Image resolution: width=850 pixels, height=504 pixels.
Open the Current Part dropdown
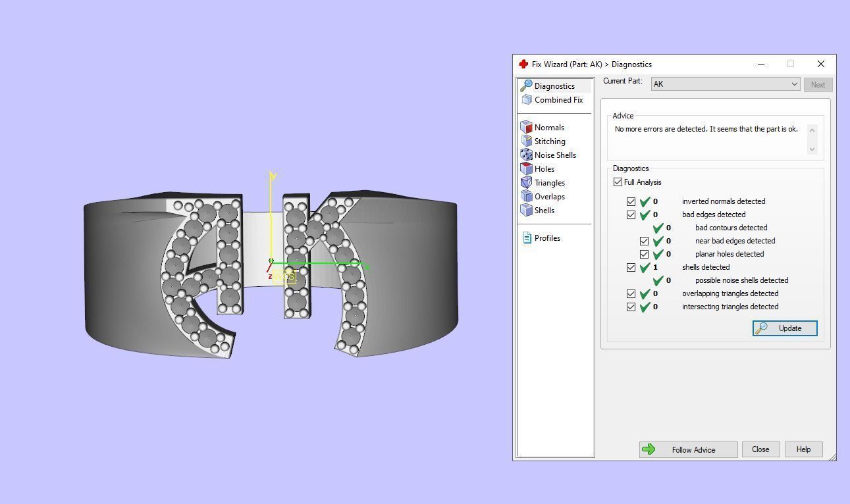pyautogui.click(x=726, y=84)
